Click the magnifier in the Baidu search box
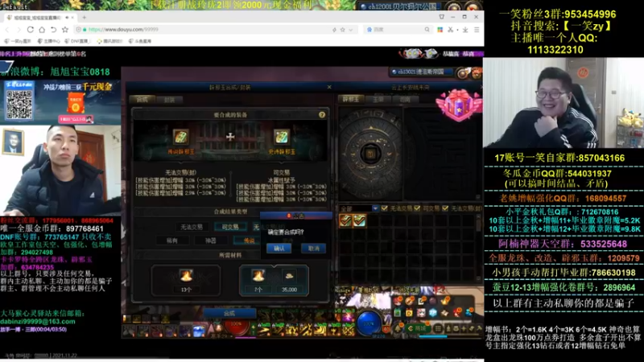 click(427, 30)
